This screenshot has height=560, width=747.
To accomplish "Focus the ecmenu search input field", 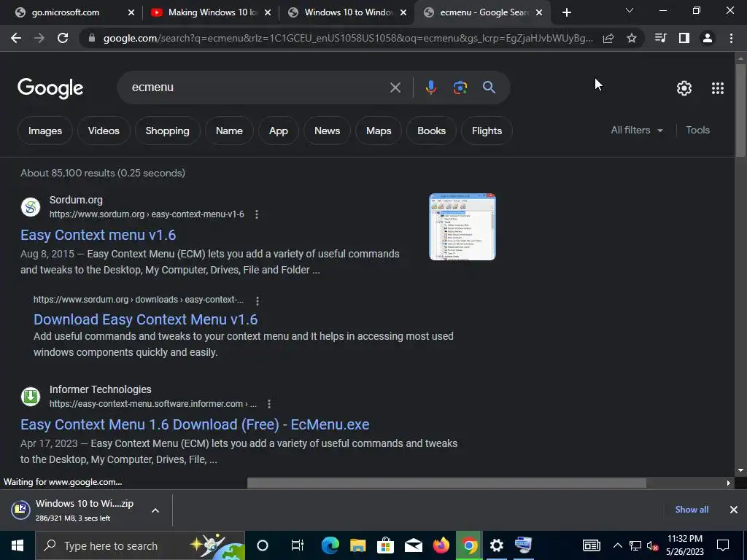I will [258, 87].
